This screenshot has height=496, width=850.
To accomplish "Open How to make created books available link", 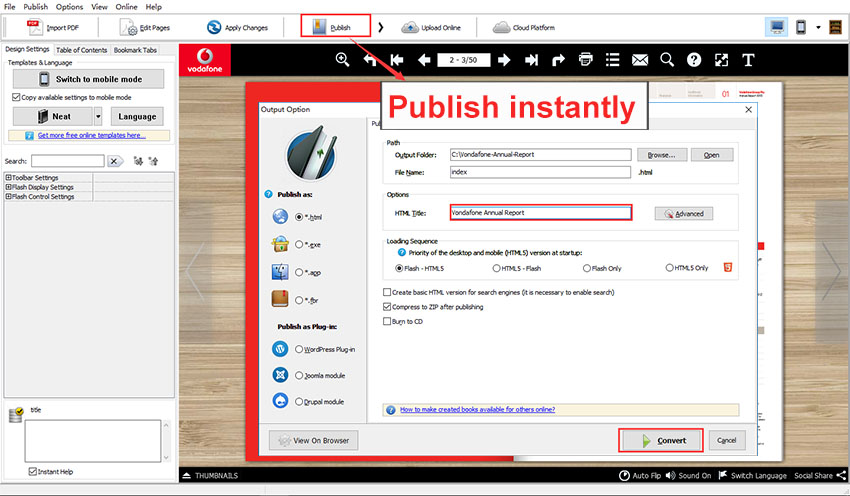I will tap(478, 409).
